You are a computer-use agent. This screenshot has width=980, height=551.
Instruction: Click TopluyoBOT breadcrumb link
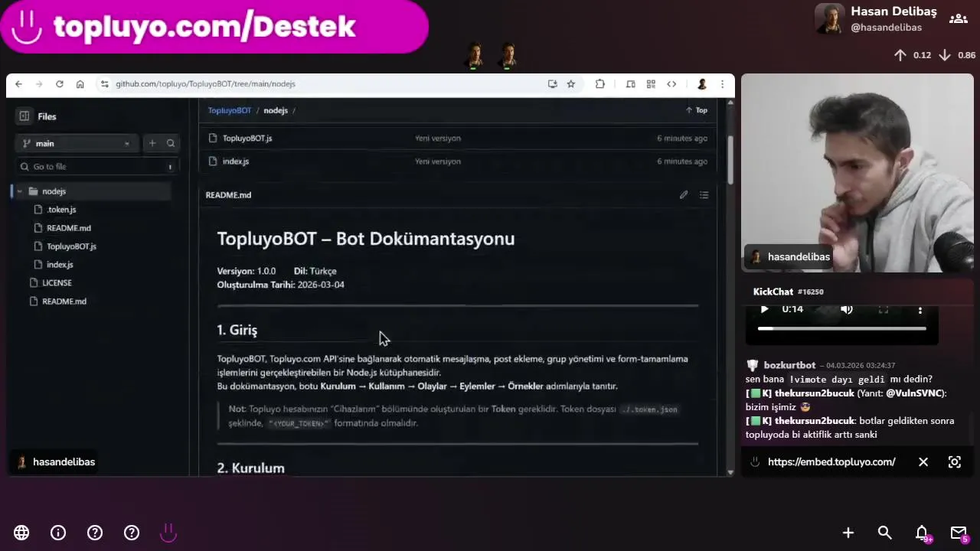[x=230, y=110]
